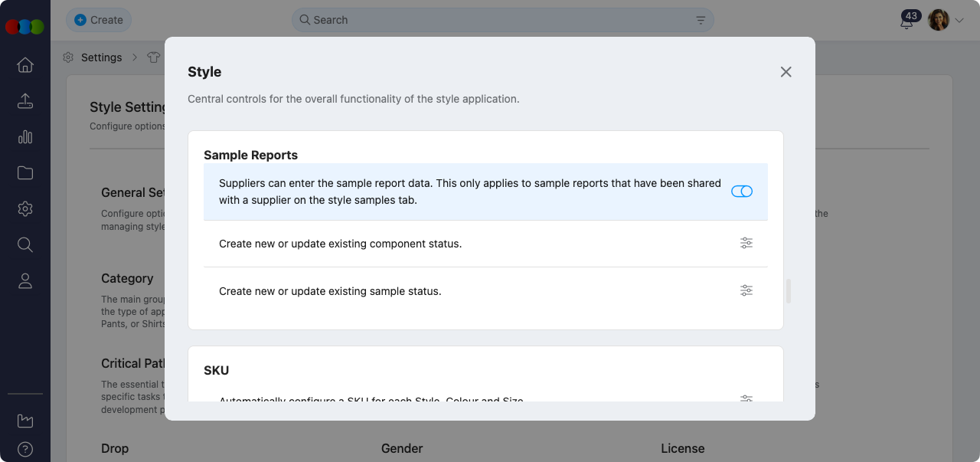The width and height of the screenshot is (980, 462).
Task: Click the app logo in the top-left corner
Action: (25, 26)
